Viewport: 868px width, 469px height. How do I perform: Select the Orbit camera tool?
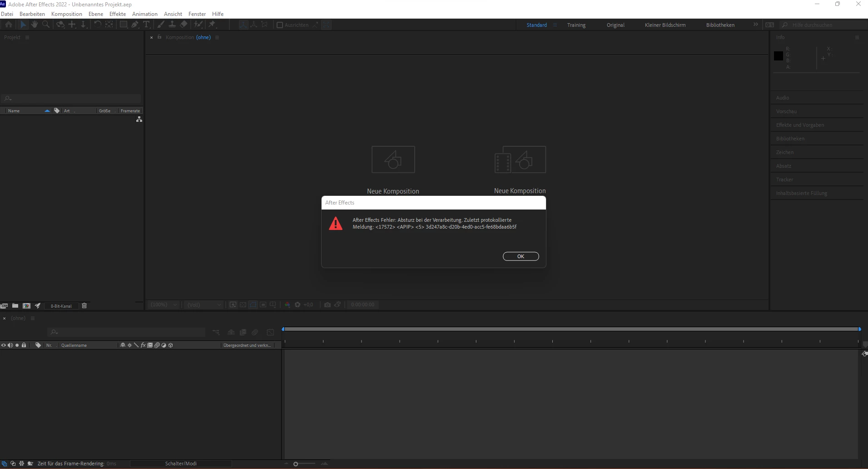pyautogui.click(x=60, y=25)
